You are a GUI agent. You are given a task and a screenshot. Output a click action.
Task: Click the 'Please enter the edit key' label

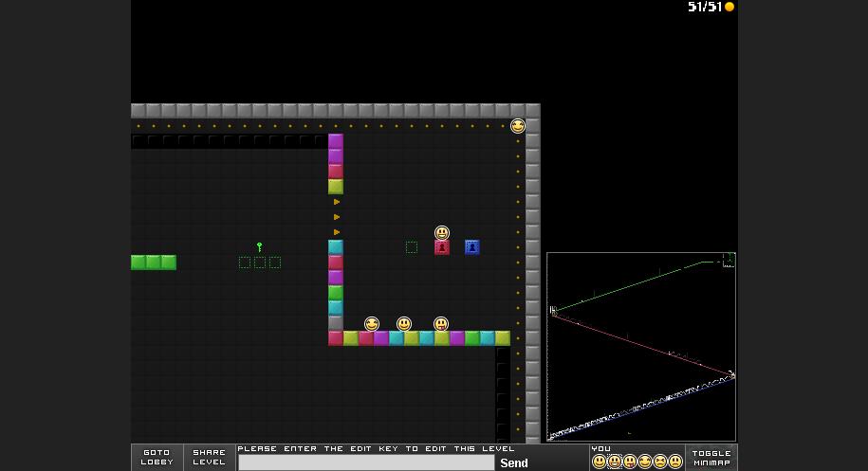point(377,448)
